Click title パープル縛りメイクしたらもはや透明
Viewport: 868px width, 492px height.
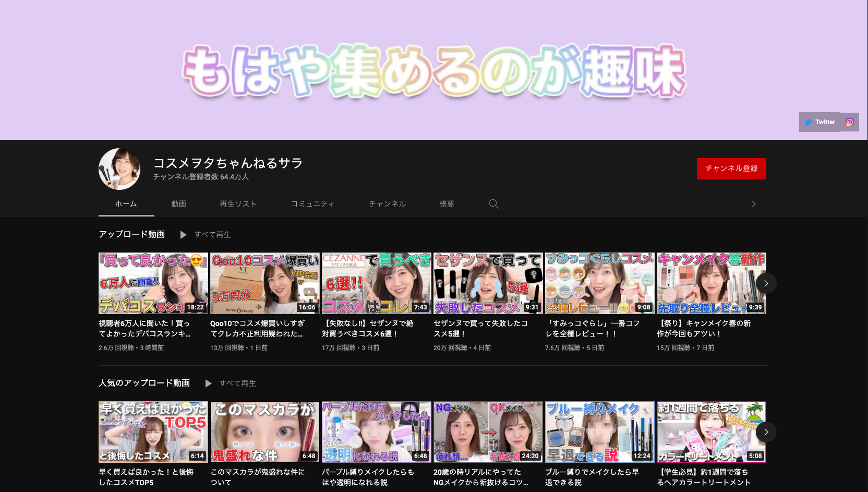(368, 477)
